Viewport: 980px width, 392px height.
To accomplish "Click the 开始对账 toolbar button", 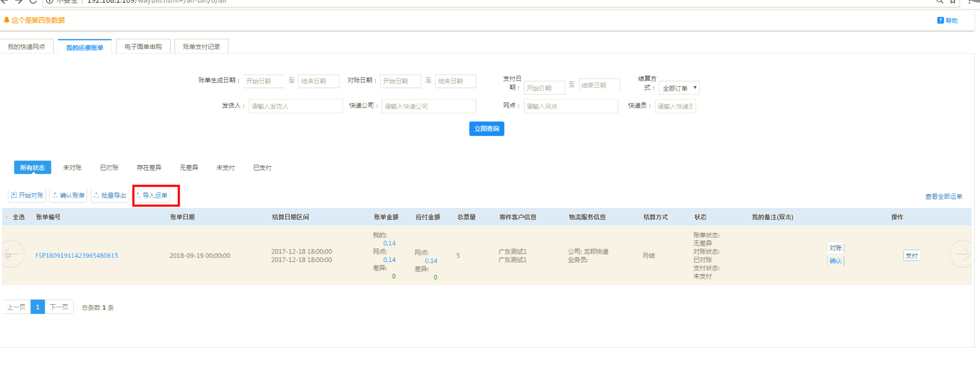I will pos(27,196).
